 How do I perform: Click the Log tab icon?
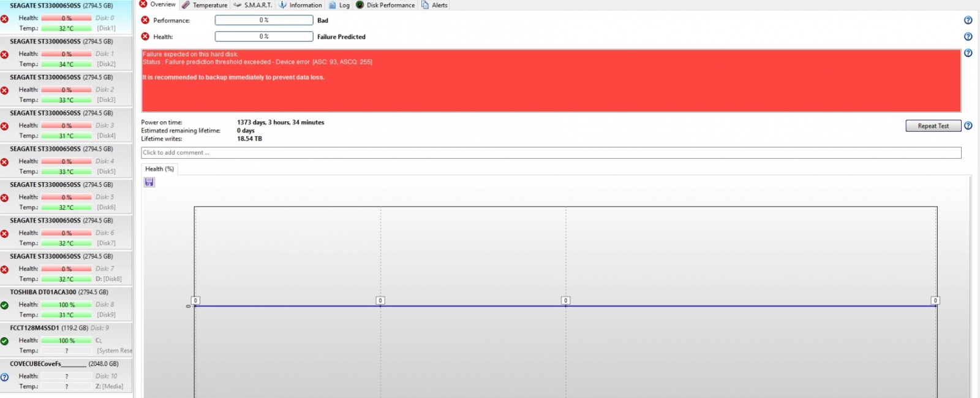tap(332, 5)
